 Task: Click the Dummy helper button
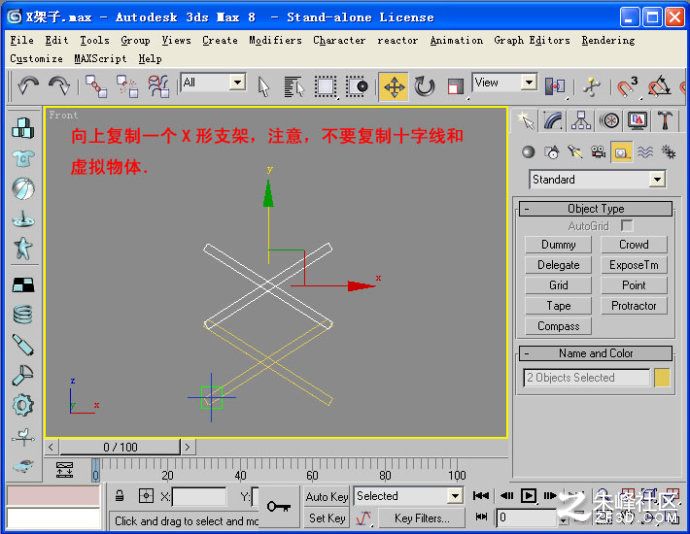[558, 245]
